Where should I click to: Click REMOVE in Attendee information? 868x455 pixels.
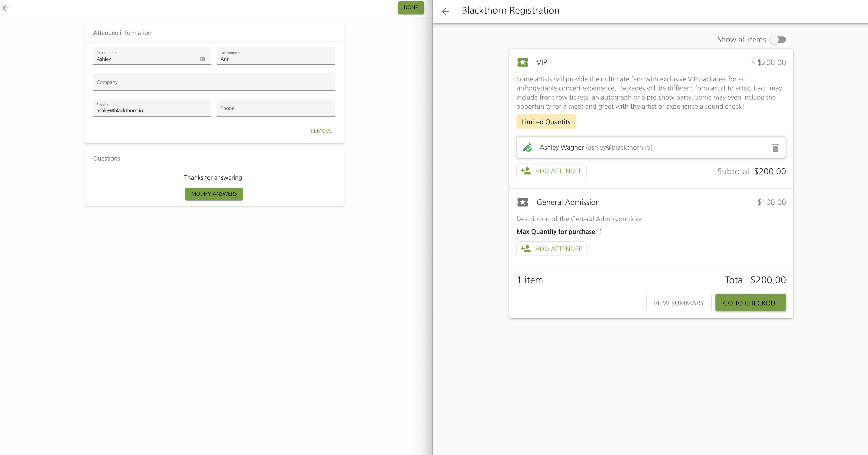(321, 131)
